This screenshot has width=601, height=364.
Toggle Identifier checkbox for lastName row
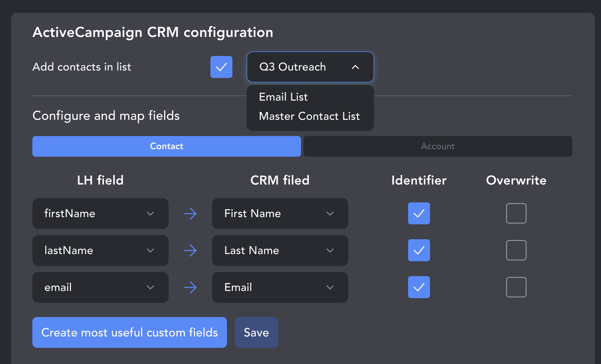tap(419, 250)
